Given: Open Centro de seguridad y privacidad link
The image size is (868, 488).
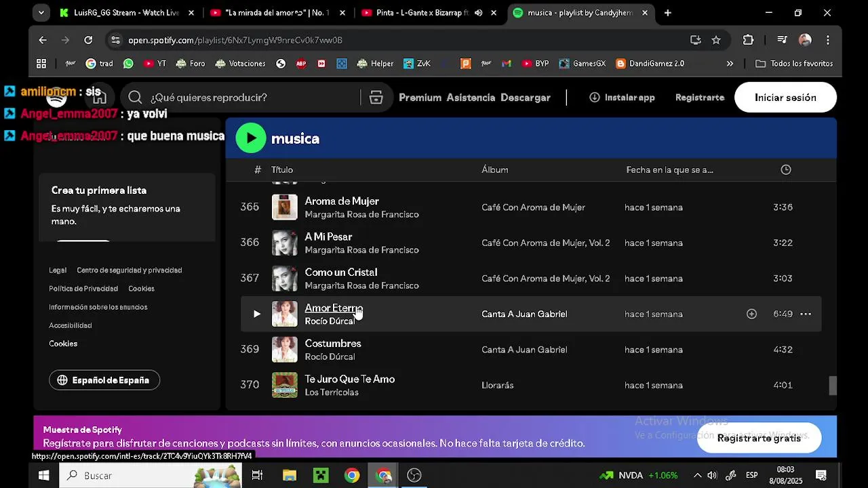Looking at the screenshot, I should [130, 270].
